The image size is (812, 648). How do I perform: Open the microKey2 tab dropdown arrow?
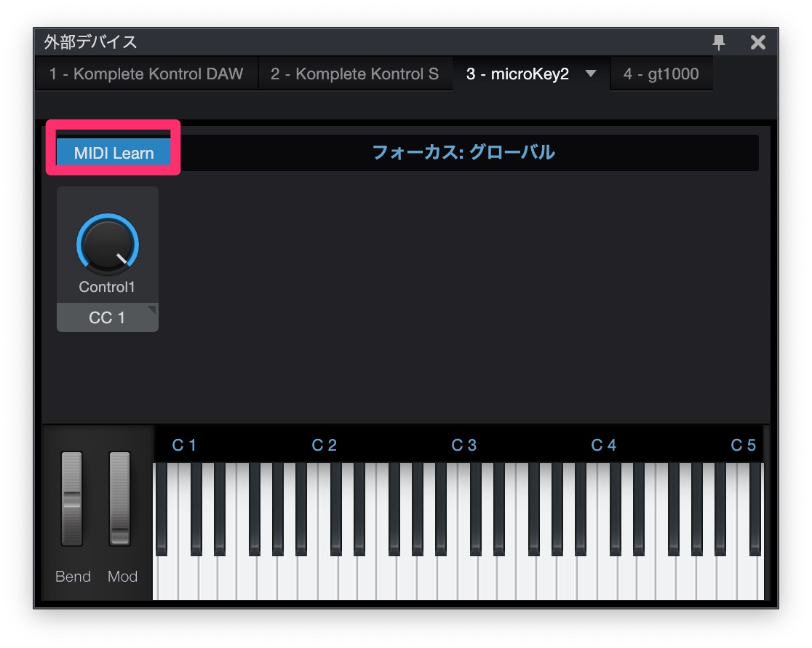click(591, 74)
